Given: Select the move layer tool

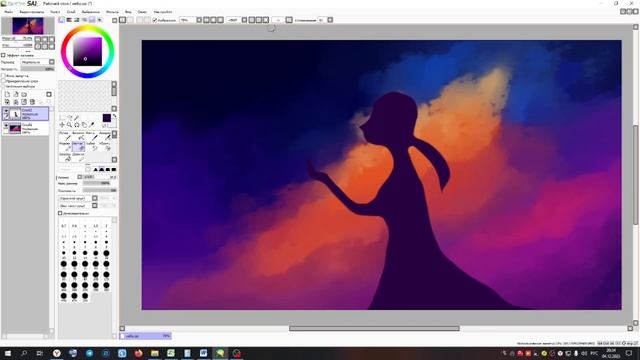Looking at the screenshot, I should tap(62, 124).
